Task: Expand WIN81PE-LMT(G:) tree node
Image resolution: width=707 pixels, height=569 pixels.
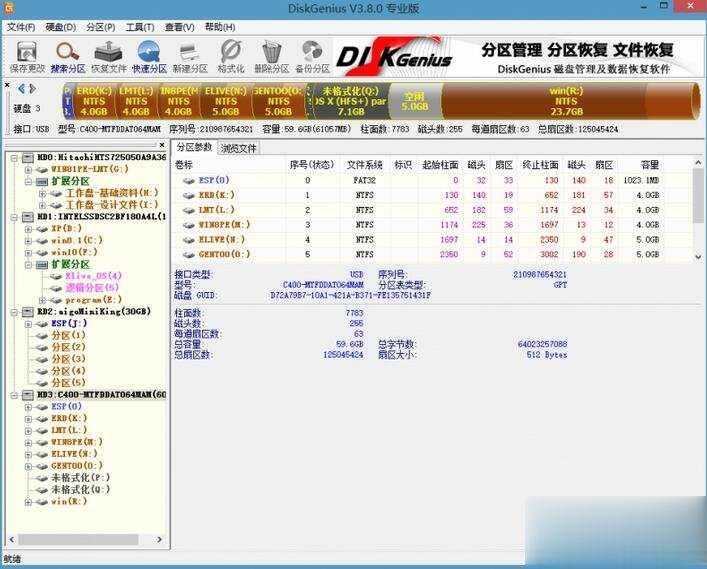Action: pos(28,170)
